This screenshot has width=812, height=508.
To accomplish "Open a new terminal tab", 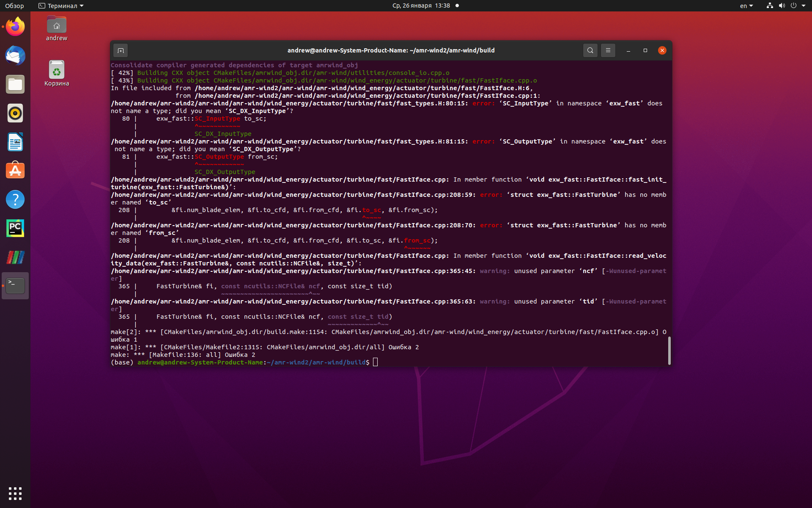I will click(x=121, y=50).
